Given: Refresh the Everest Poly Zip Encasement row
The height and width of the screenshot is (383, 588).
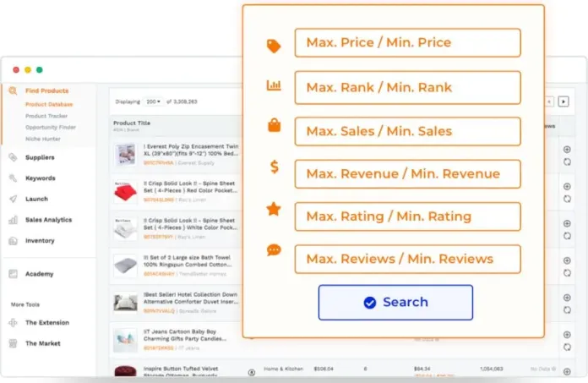Looking at the screenshot, I should coord(567,161).
